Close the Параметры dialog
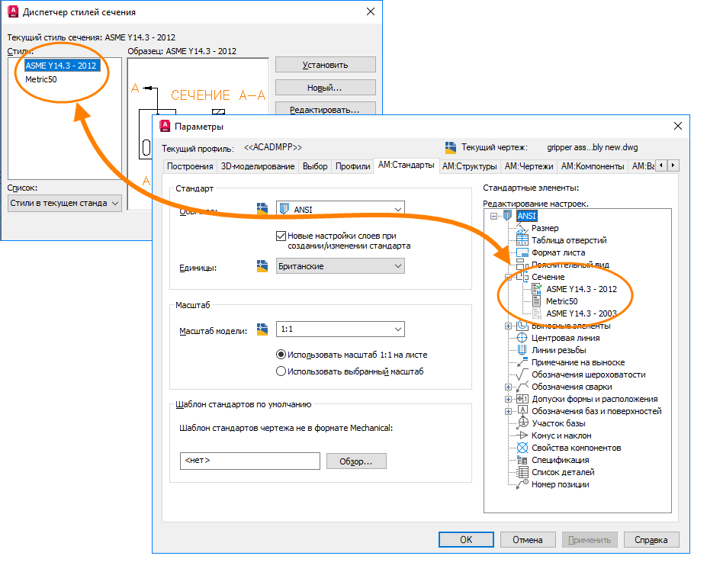 [678, 127]
